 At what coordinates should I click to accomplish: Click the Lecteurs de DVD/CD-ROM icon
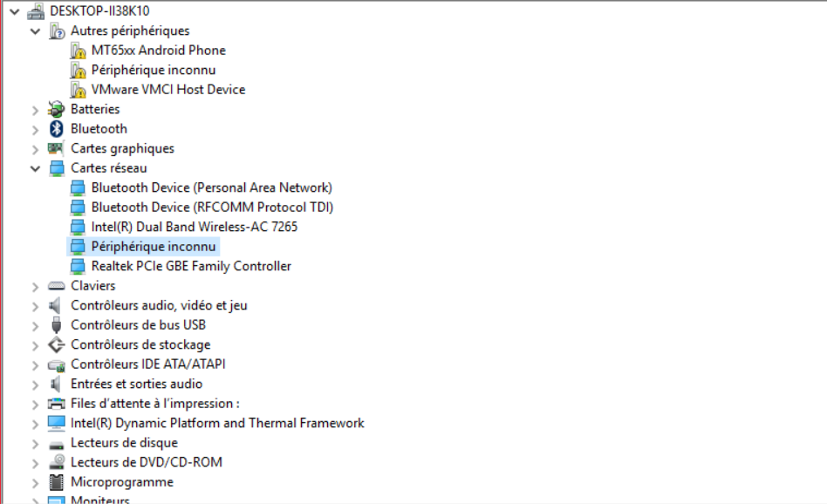(57, 462)
